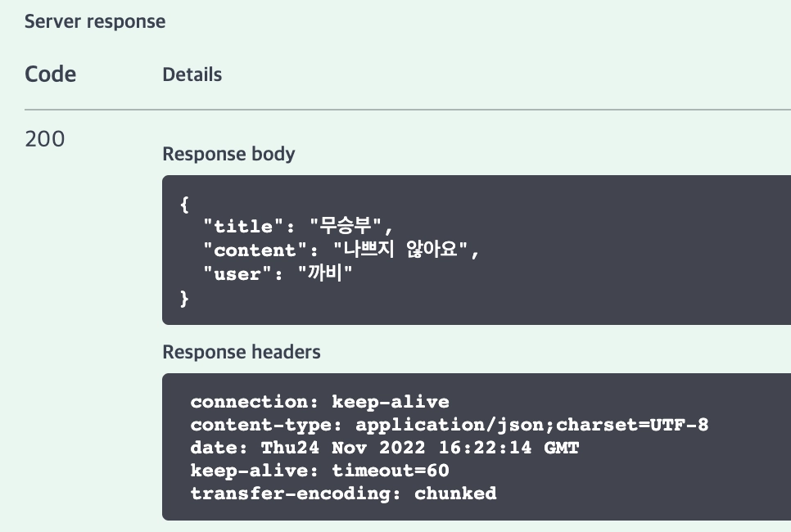Click the Response body label

[x=228, y=154]
